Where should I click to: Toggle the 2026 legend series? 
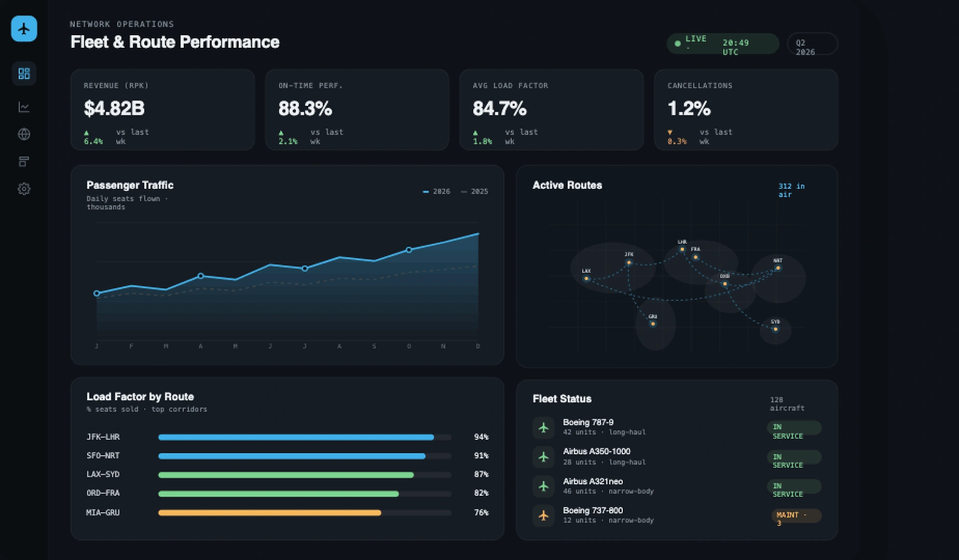(x=436, y=191)
